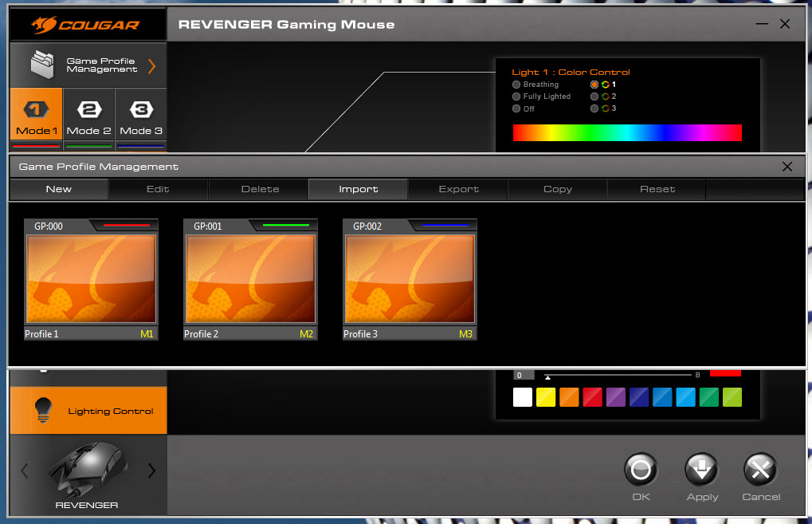Click Reset in profile toolbar
Image resolution: width=812 pixels, height=524 pixels.
(x=657, y=189)
